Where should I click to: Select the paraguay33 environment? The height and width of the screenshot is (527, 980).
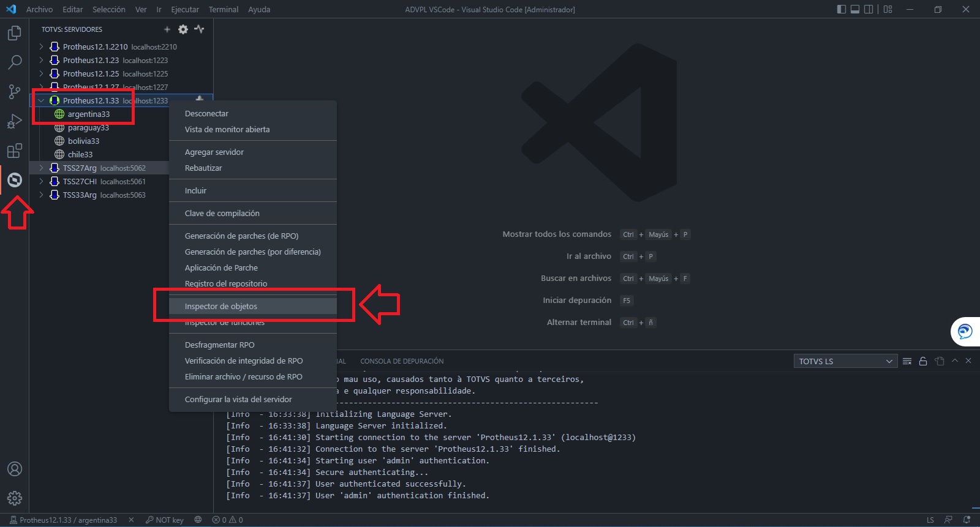[x=88, y=127]
